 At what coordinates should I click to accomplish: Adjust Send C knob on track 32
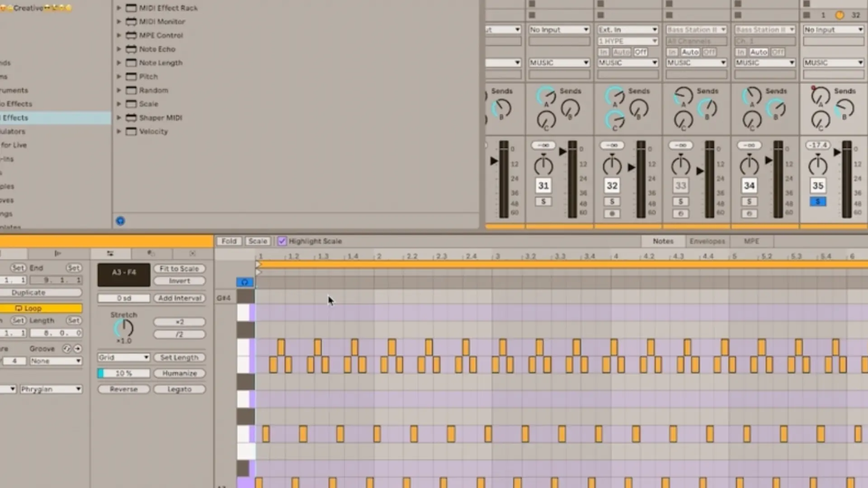[615, 121]
